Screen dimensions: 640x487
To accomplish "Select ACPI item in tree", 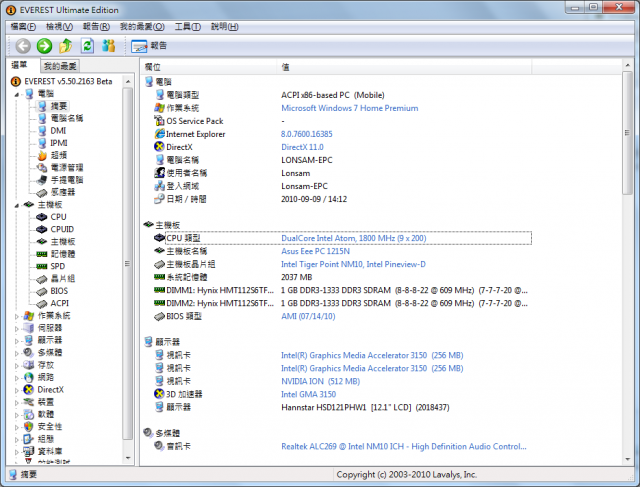I will (60, 303).
